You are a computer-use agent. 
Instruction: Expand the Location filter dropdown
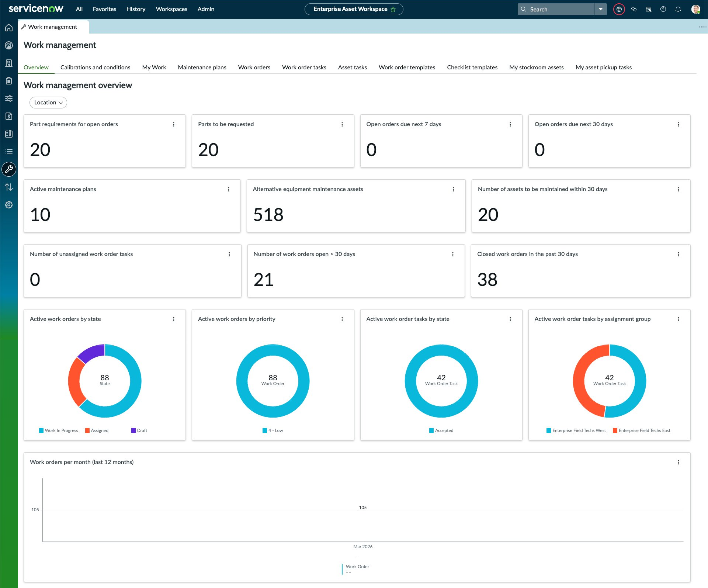coord(48,103)
